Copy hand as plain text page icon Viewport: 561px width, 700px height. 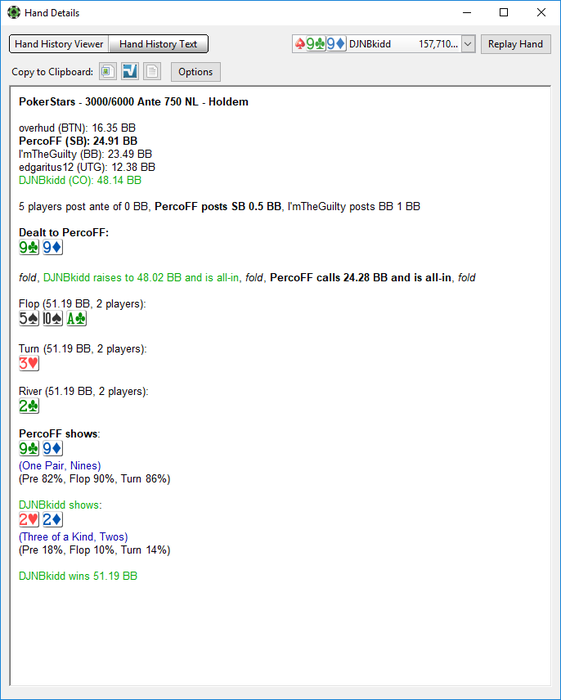coord(152,71)
